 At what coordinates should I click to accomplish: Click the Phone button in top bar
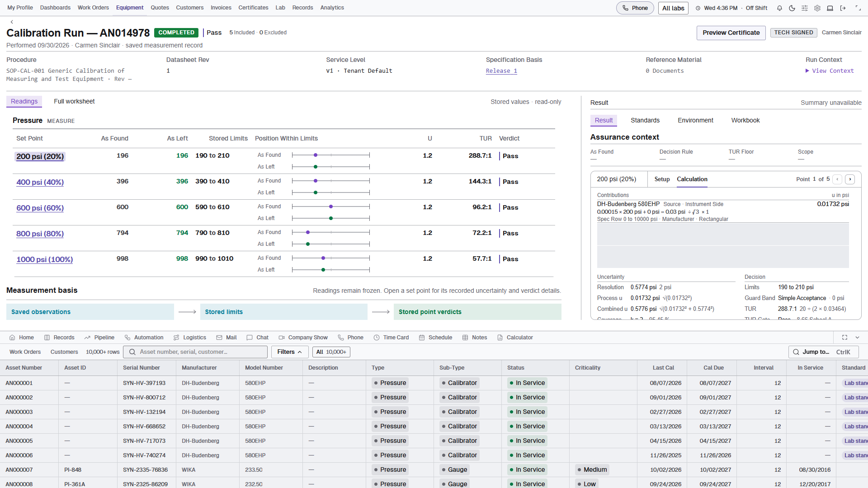[635, 8]
